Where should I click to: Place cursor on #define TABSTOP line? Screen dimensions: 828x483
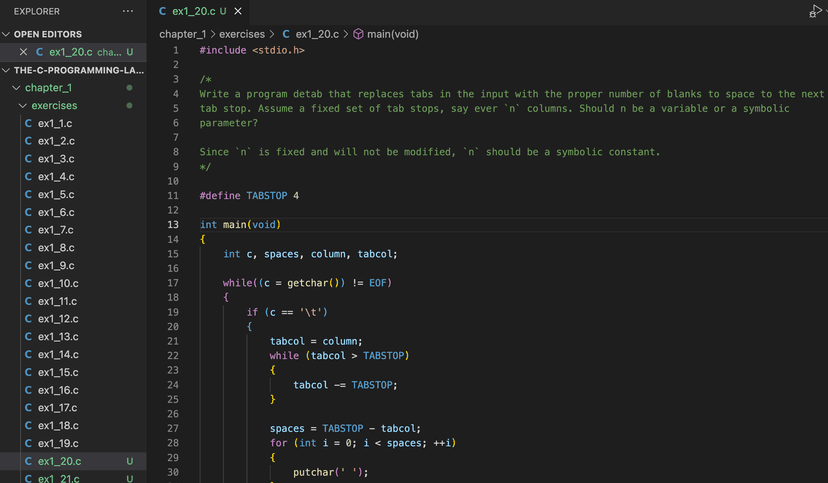(x=249, y=196)
